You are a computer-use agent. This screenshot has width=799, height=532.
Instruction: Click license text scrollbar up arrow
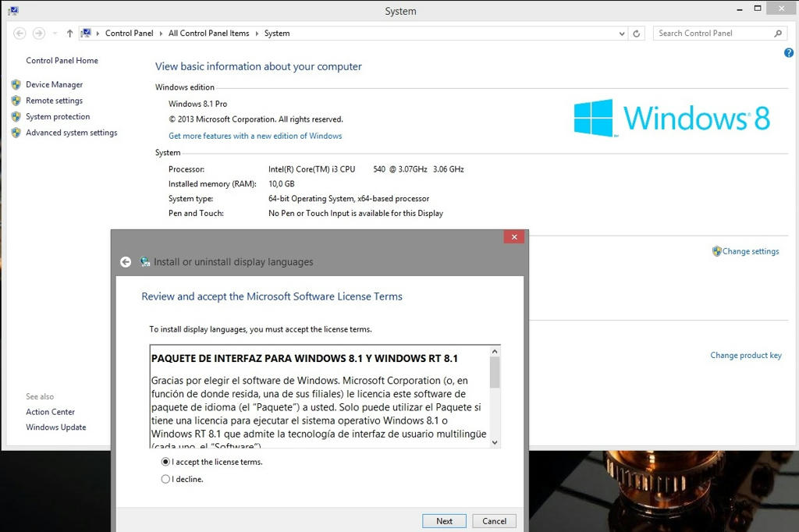494,352
